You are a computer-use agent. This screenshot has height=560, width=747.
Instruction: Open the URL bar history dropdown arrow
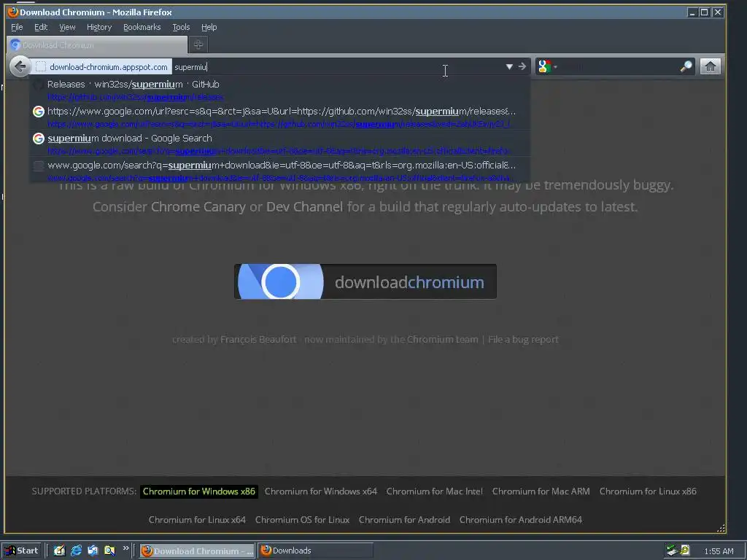tap(509, 66)
